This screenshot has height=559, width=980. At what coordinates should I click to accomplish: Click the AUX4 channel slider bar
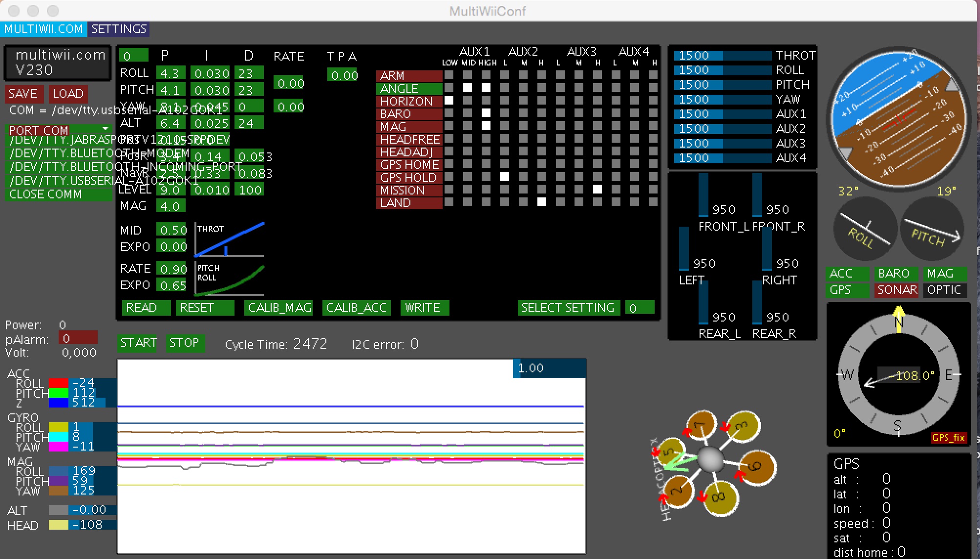click(723, 158)
